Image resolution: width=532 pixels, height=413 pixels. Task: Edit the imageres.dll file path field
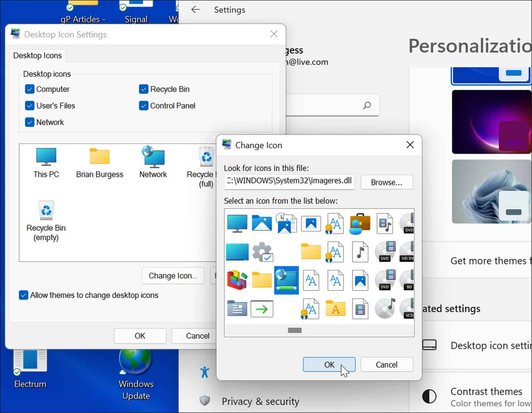pyautogui.click(x=289, y=181)
